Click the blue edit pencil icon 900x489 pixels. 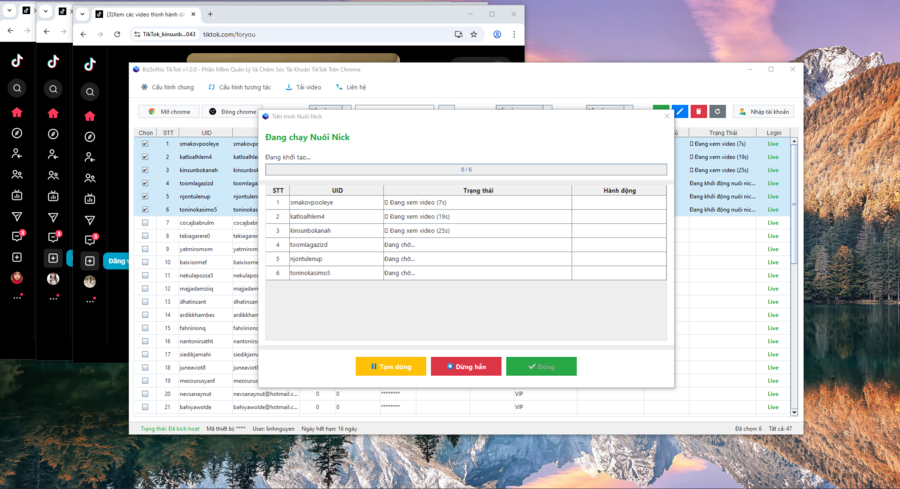pos(680,111)
